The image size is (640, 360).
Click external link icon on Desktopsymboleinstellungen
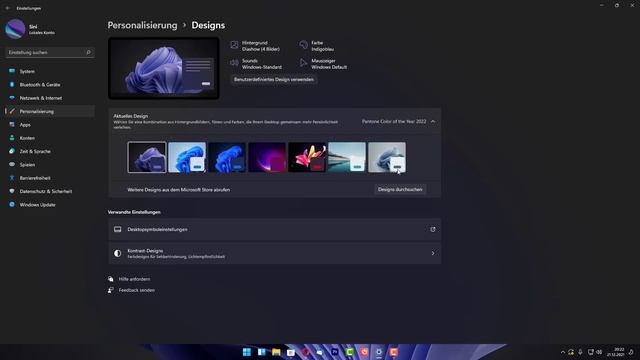433,229
